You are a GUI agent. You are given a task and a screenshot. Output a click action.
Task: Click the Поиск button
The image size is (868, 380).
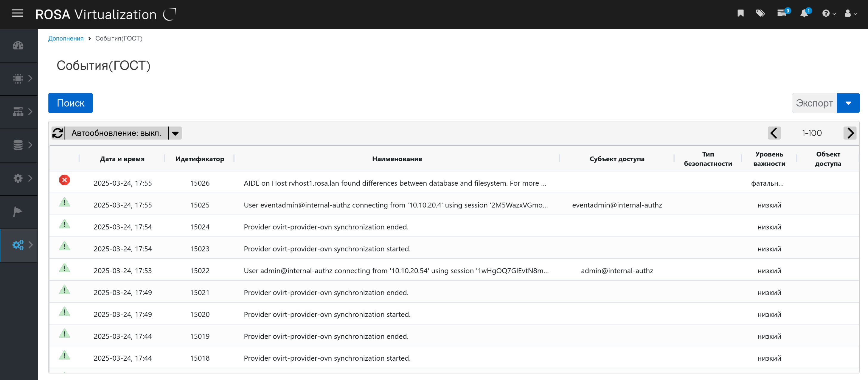(70, 103)
